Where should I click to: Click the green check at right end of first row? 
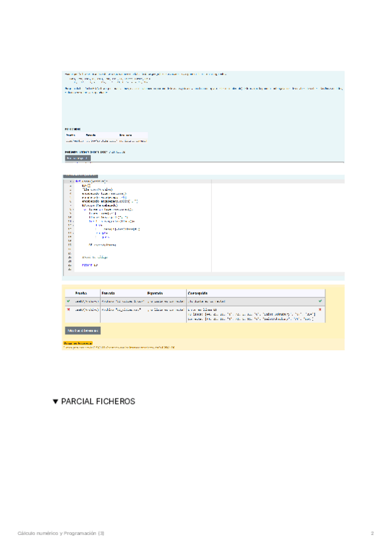tap(320, 301)
